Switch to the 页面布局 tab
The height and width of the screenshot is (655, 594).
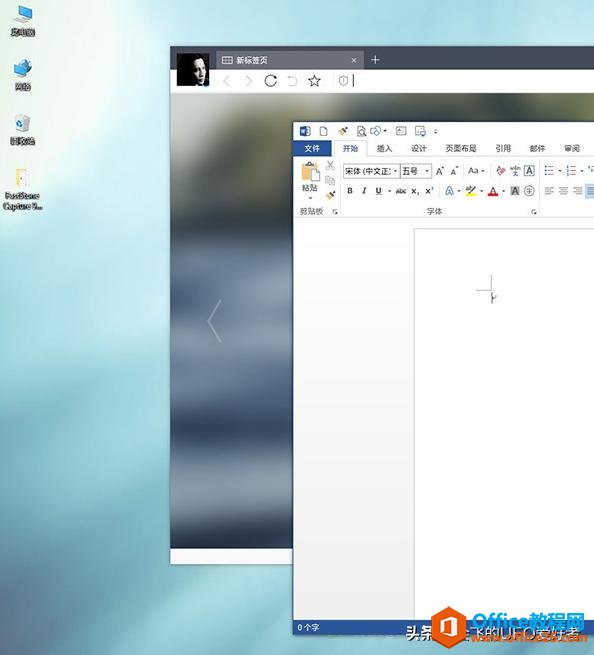coord(461,148)
